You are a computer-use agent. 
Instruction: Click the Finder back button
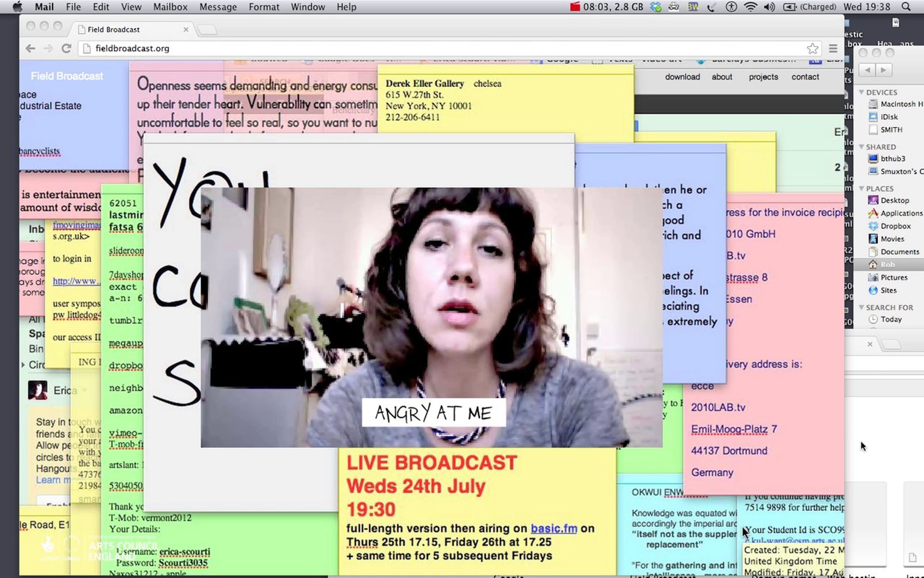point(868,70)
